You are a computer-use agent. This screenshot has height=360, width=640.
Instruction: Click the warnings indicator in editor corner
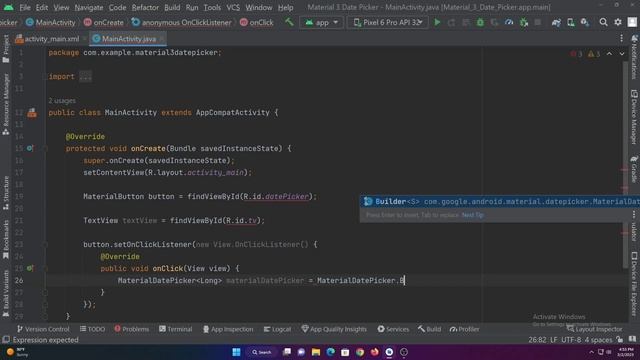click(x=594, y=54)
